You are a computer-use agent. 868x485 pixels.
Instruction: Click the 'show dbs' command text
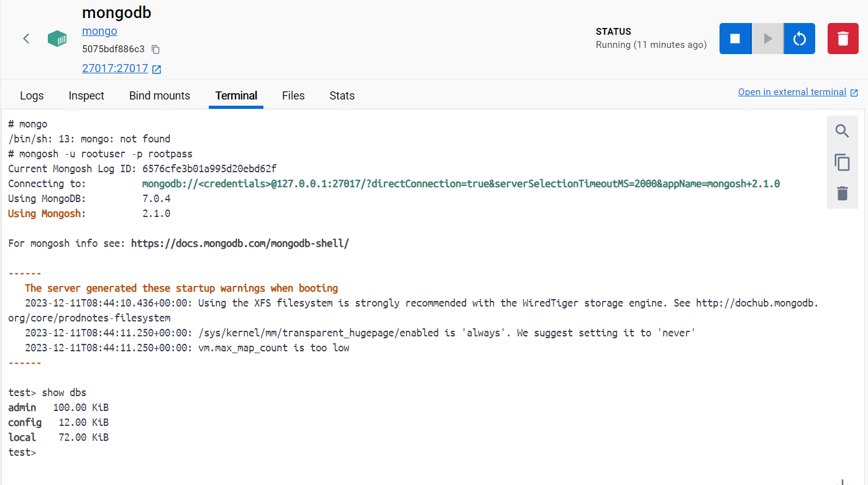click(x=64, y=392)
